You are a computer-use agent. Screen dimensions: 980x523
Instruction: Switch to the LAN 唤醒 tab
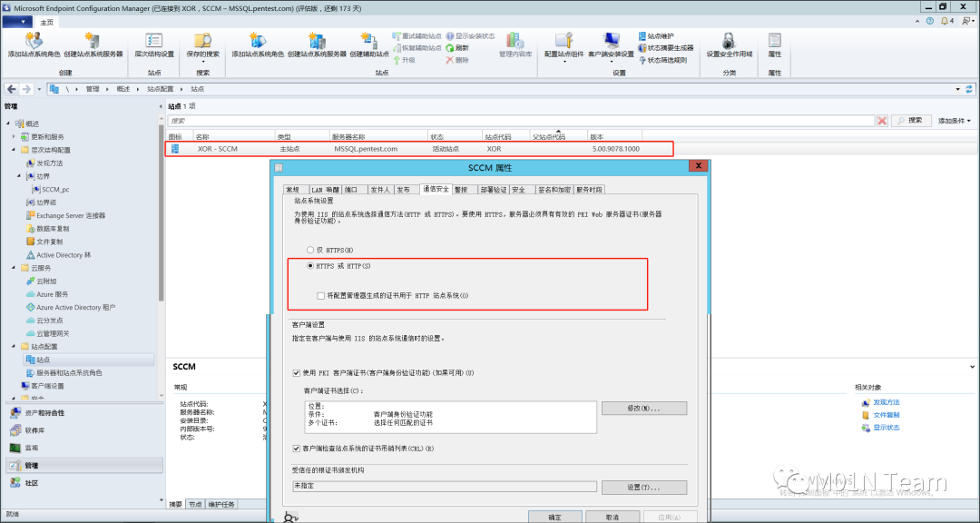325,190
